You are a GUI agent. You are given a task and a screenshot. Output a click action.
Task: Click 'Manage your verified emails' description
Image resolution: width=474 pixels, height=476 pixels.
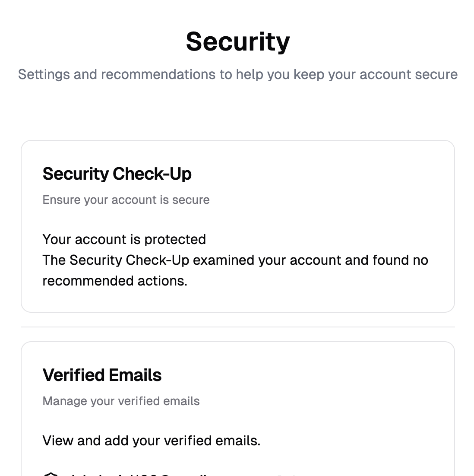121,401
